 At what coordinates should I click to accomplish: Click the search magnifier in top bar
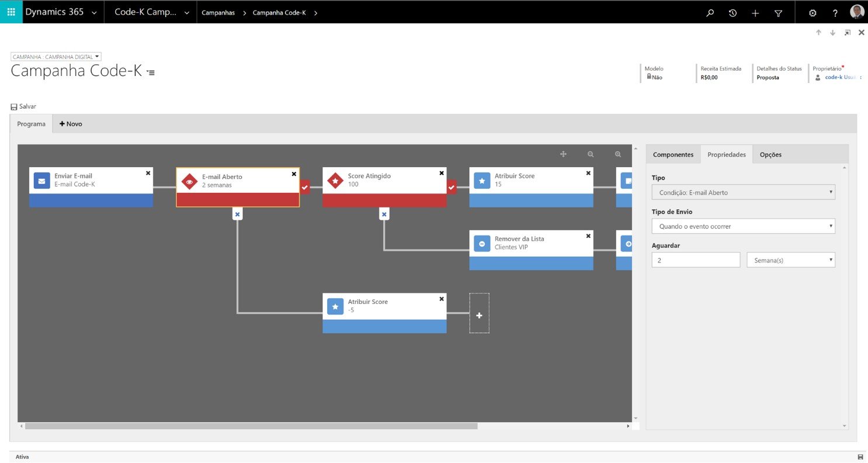click(x=710, y=13)
